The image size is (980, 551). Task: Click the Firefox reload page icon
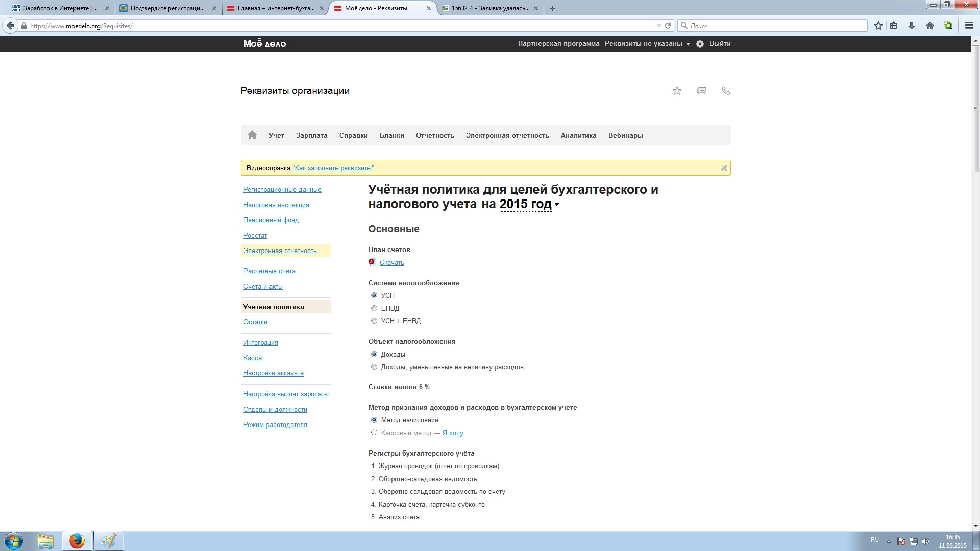(x=668, y=26)
